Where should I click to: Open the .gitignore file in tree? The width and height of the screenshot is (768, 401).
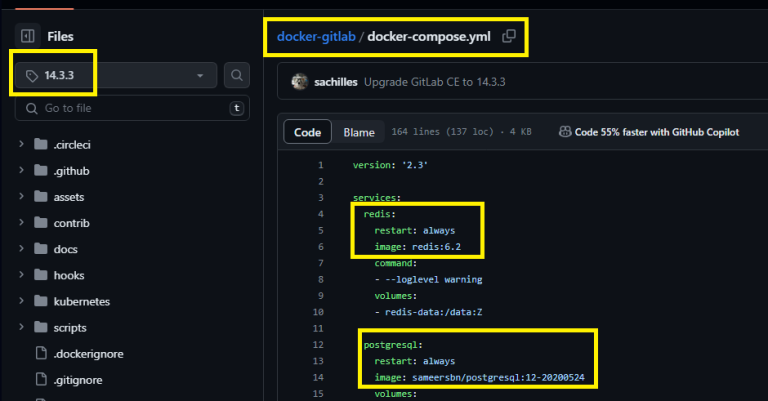(79, 379)
